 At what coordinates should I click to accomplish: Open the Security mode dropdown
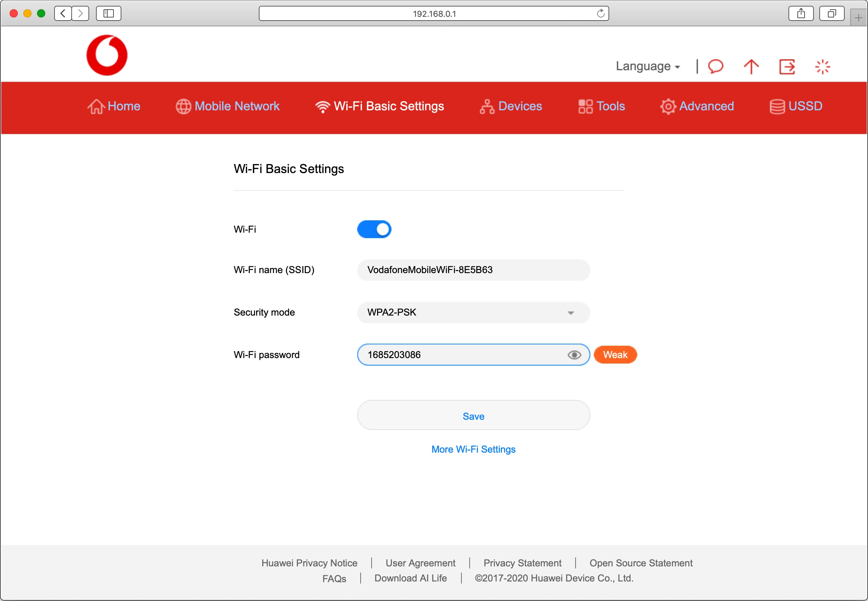(473, 312)
